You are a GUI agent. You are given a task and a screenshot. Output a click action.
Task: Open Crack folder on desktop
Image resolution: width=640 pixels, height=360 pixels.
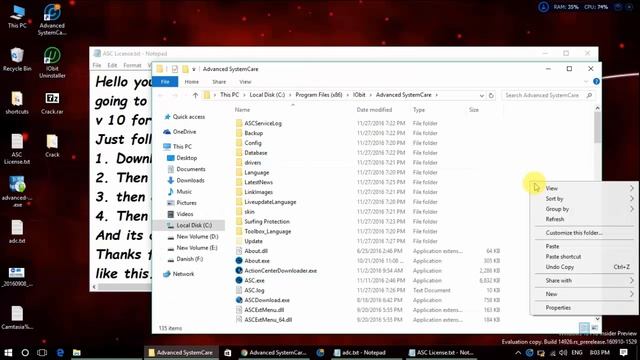[x=52, y=146]
